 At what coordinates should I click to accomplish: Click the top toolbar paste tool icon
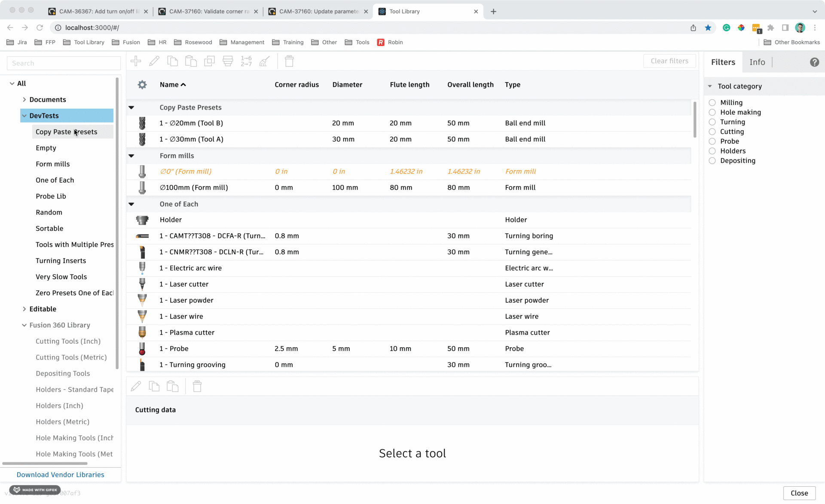tap(191, 61)
